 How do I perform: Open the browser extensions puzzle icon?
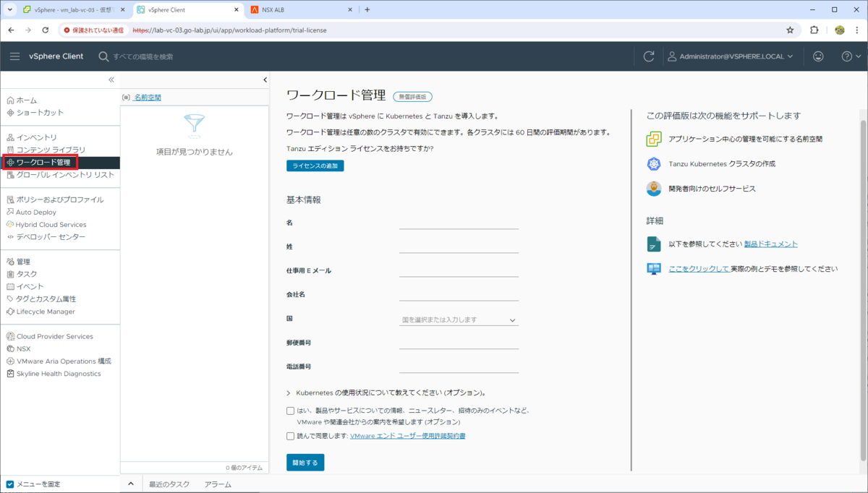(814, 30)
